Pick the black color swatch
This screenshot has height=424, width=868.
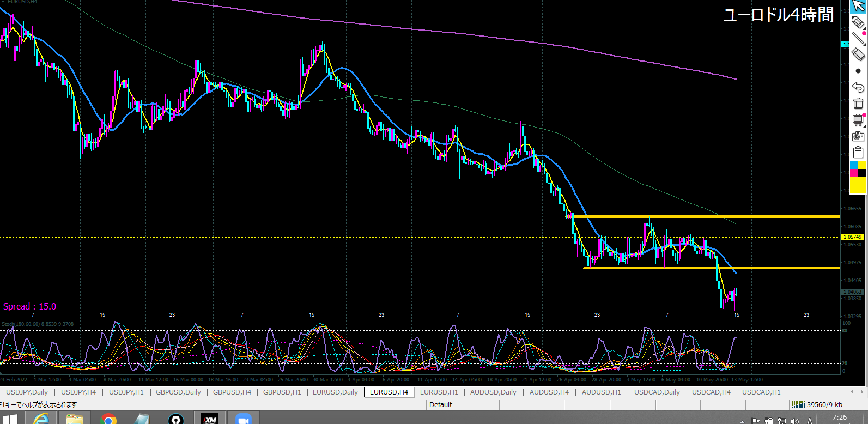pyautogui.click(x=862, y=173)
